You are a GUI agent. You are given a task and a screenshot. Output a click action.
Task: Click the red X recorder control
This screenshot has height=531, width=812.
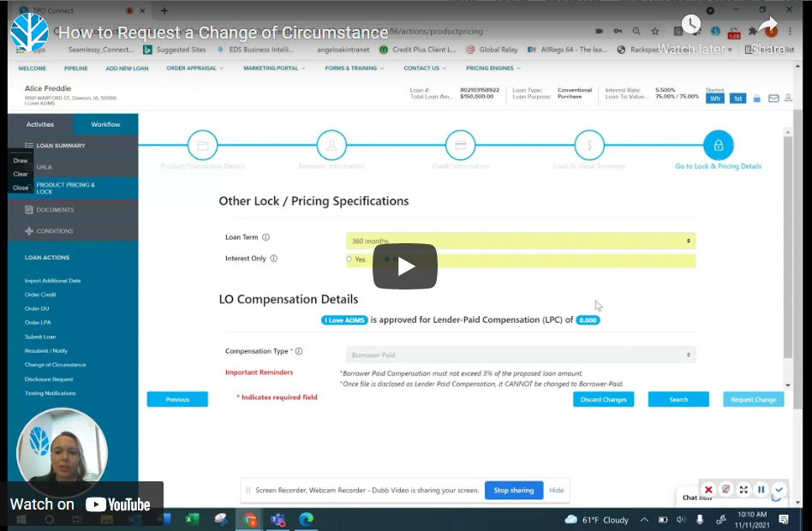click(x=708, y=490)
